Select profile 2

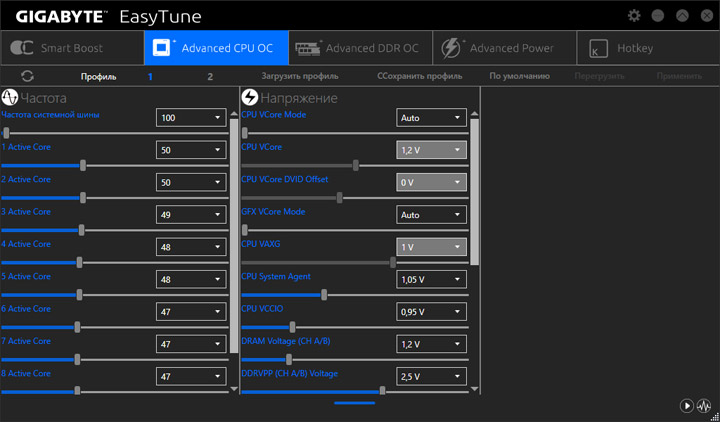pos(210,76)
